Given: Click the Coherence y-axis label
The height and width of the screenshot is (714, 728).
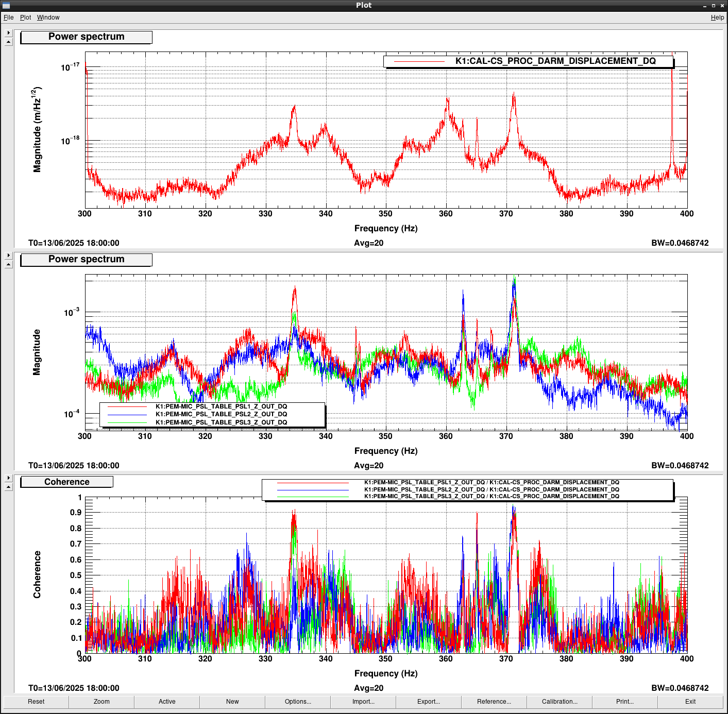Looking at the screenshot, I should pyautogui.click(x=37, y=575).
